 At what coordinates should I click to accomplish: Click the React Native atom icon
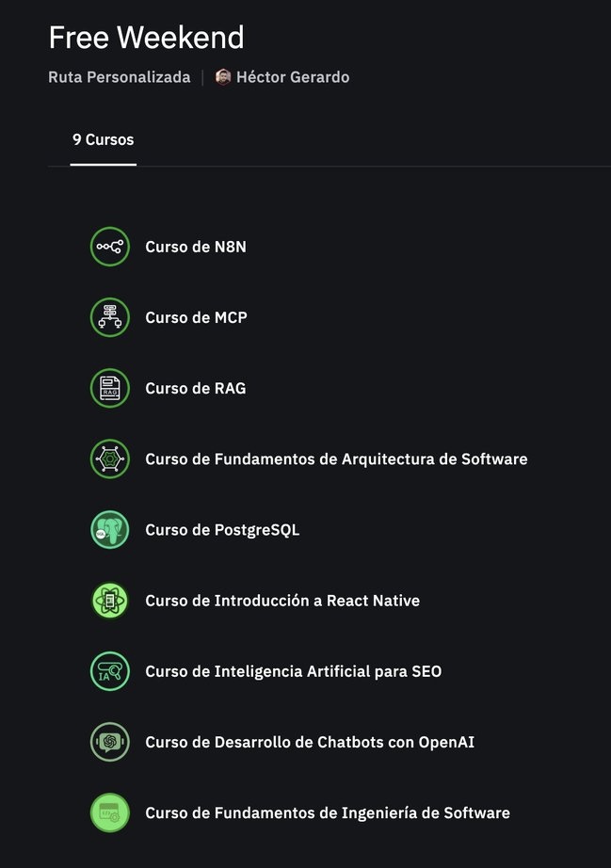pos(110,601)
